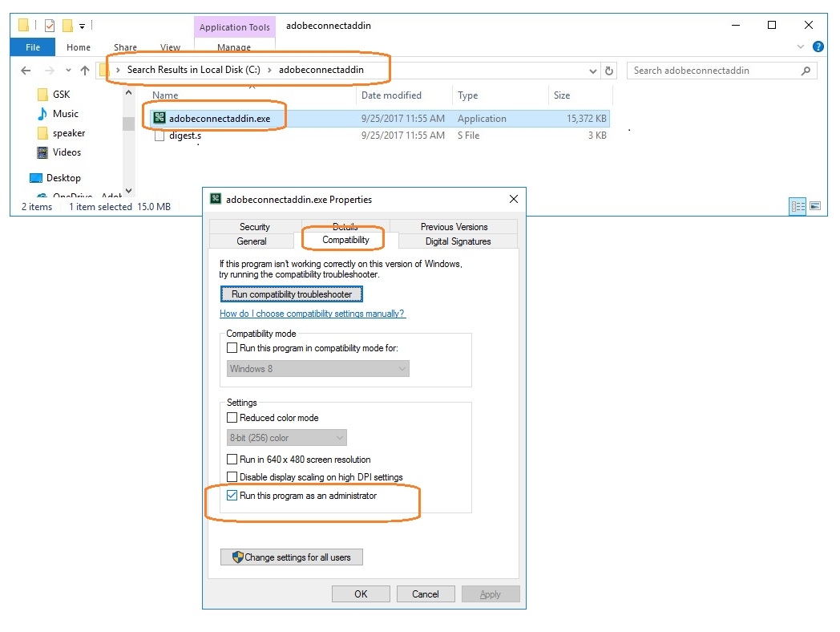Click the digest.s blank file icon

coord(160,136)
